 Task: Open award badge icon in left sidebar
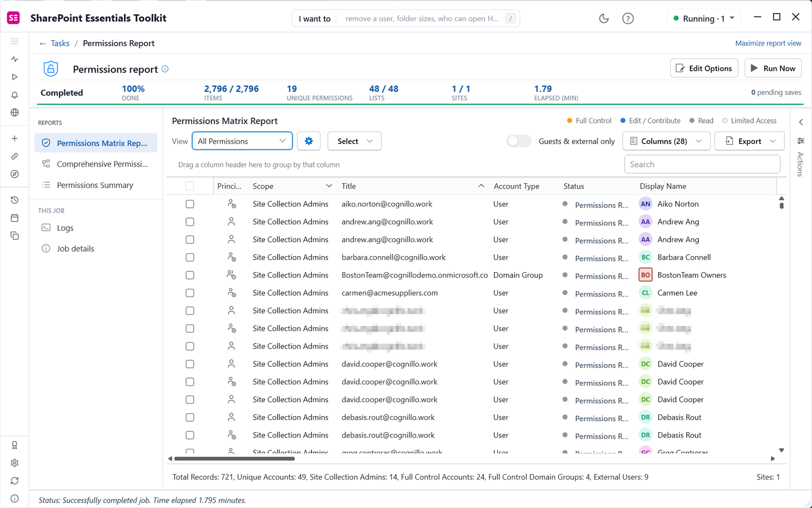(x=15, y=445)
